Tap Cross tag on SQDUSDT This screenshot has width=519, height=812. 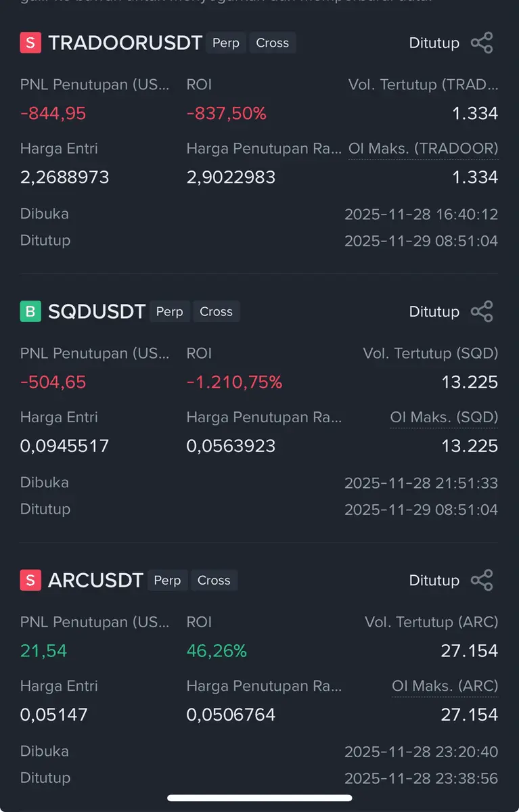tap(216, 311)
